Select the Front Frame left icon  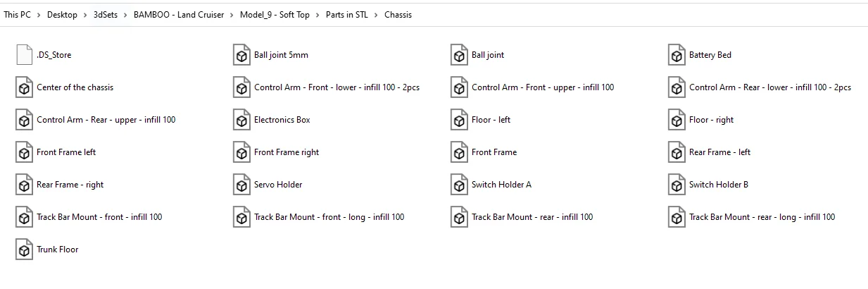[x=24, y=152]
